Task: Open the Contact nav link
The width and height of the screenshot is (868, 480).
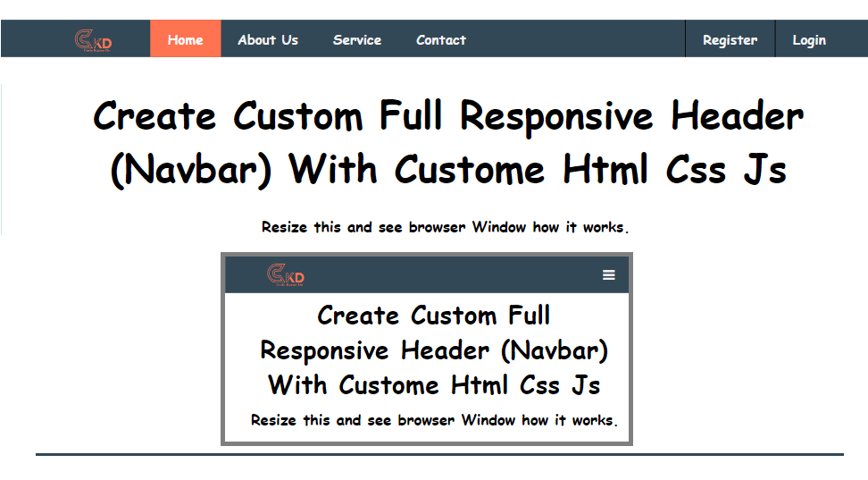Action: pos(441,39)
